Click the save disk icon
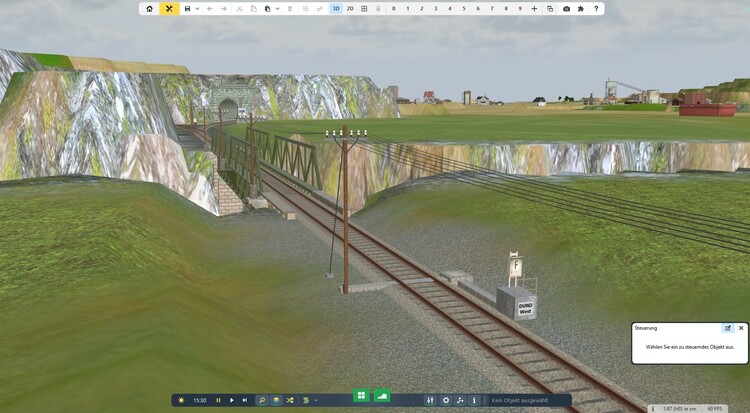Viewport: 750px width, 413px height. 187,8
